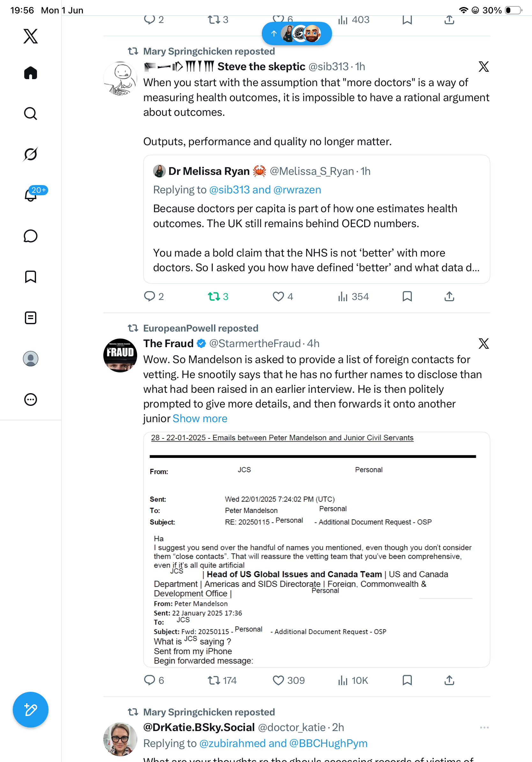Image resolution: width=532 pixels, height=762 pixels.
Task: Open Messages chat bubble in sidebar
Action: [31, 236]
